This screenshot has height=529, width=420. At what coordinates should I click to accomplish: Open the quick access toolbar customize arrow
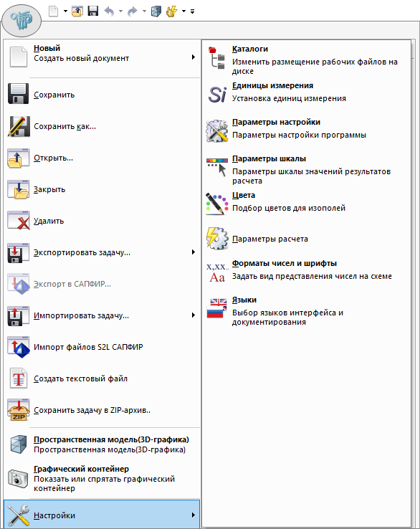(192, 11)
